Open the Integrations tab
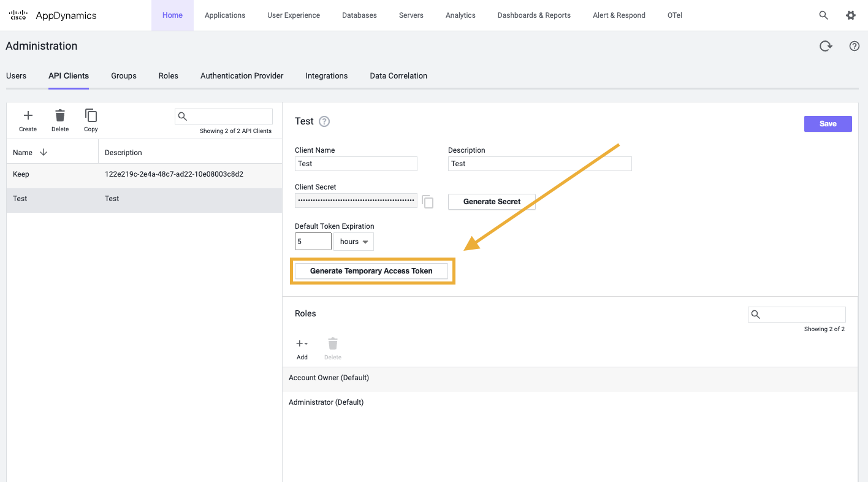Screen dimensions: 868x482 click(x=327, y=76)
